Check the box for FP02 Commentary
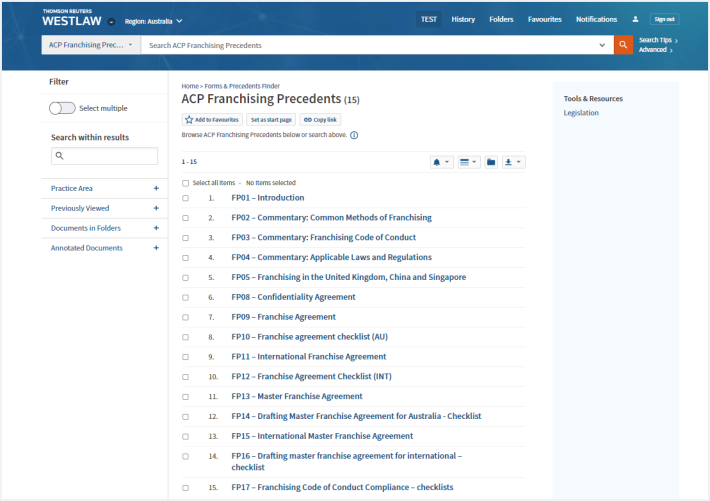 tap(185, 218)
